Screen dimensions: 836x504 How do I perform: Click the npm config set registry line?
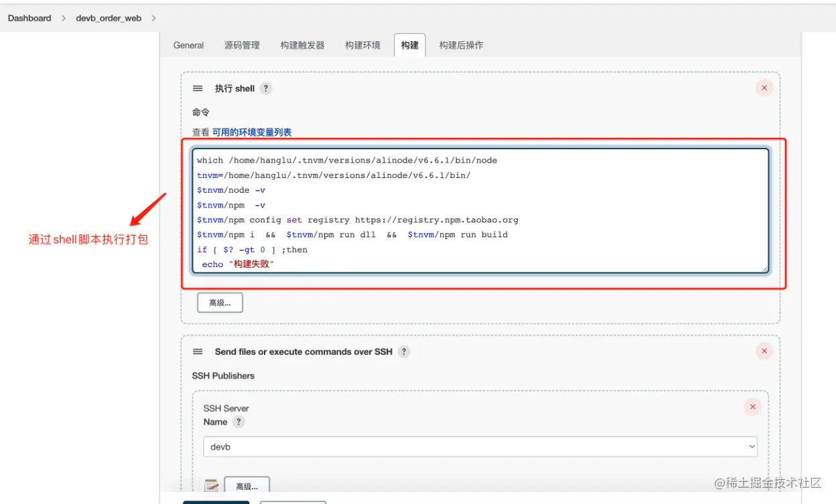[x=358, y=220]
